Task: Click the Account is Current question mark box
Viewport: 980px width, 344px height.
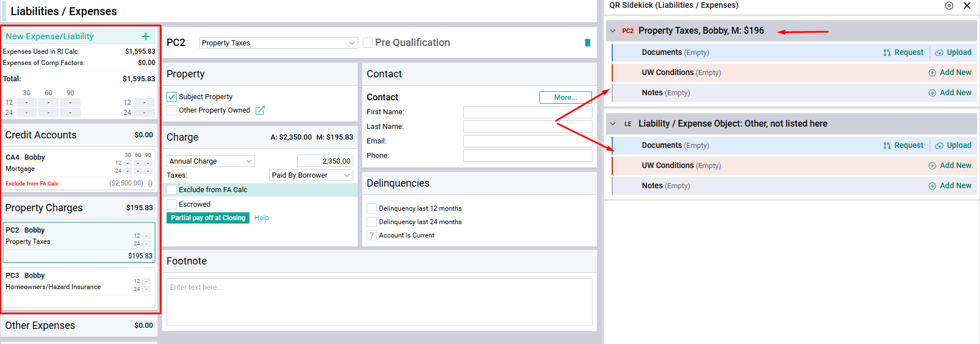Action: click(x=372, y=235)
